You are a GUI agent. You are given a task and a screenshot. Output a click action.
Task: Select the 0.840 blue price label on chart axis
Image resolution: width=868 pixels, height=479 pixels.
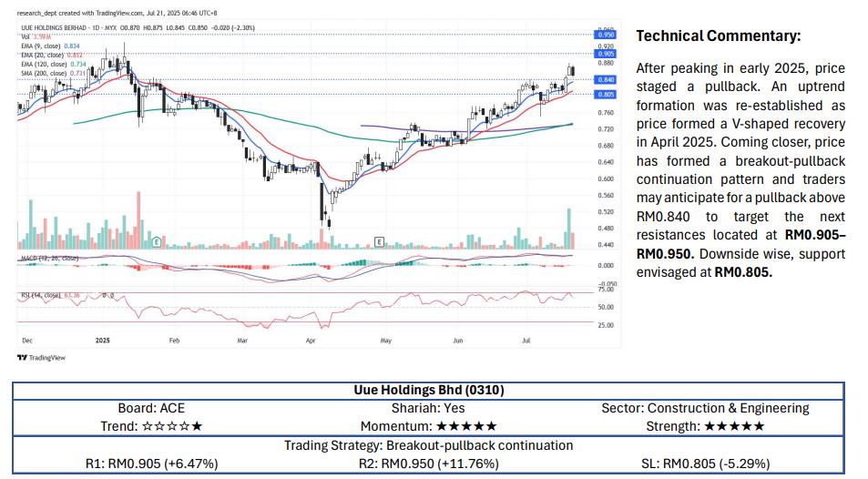coord(607,80)
